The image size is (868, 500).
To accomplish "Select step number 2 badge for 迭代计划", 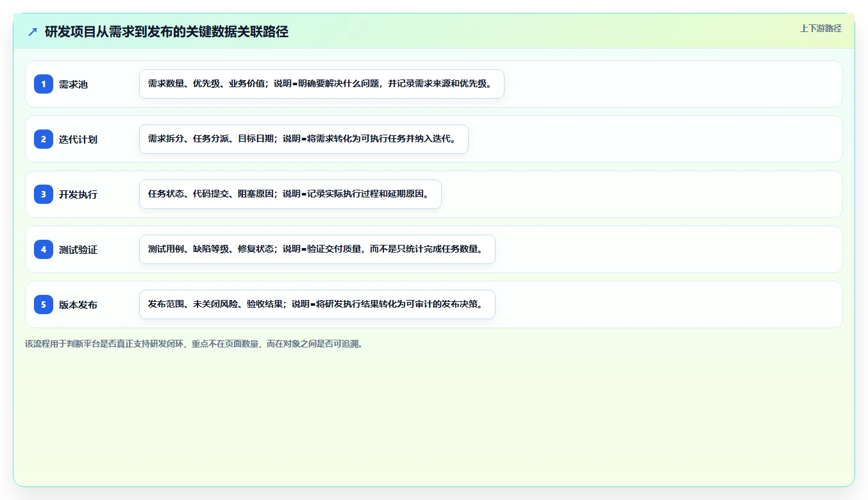I will [x=44, y=139].
